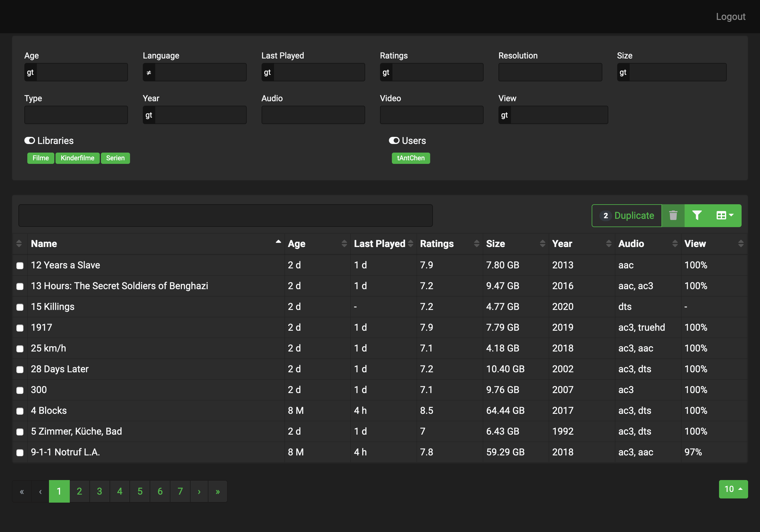Sort table by Last Played column

coord(411,244)
